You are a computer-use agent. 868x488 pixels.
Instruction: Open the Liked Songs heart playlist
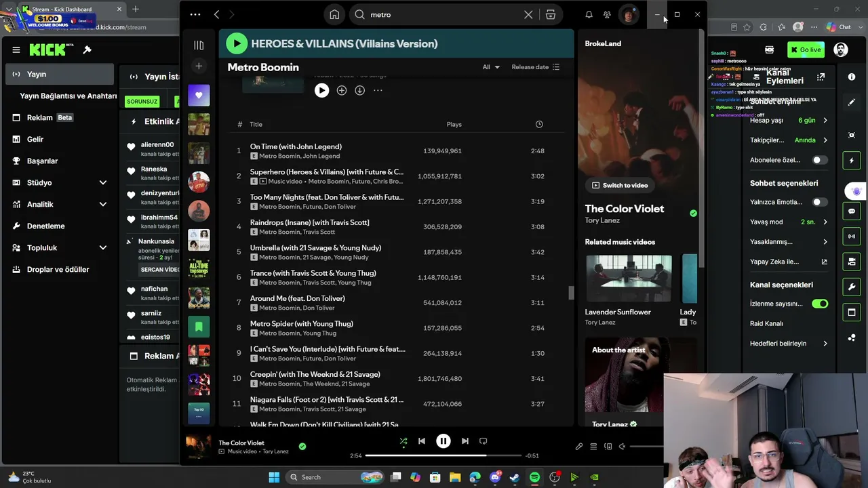point(199,95)
